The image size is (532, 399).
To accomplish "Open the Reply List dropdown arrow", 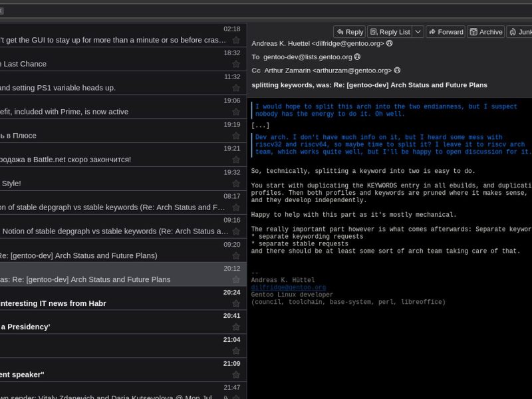I will (418, 32).
